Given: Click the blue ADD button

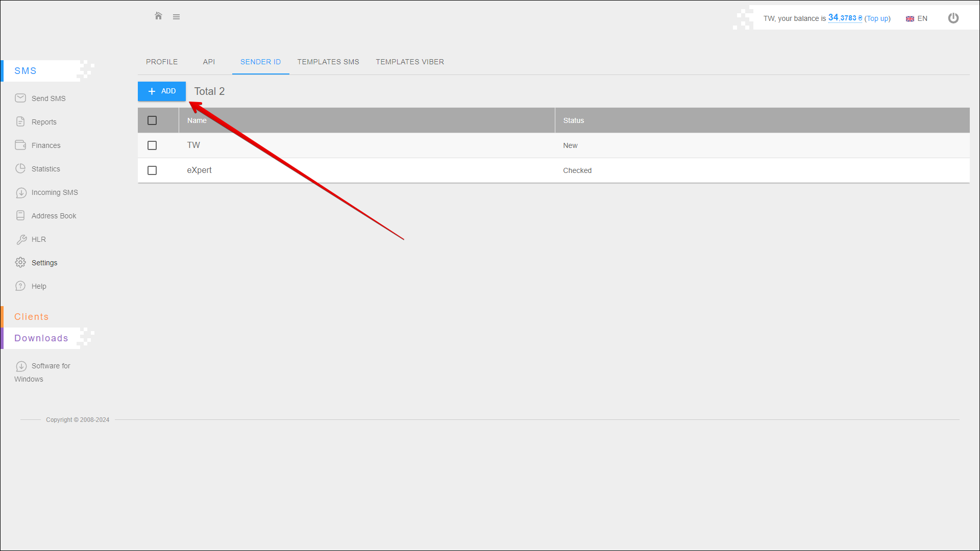Looking at the screenshot, I should coord(162,91).
